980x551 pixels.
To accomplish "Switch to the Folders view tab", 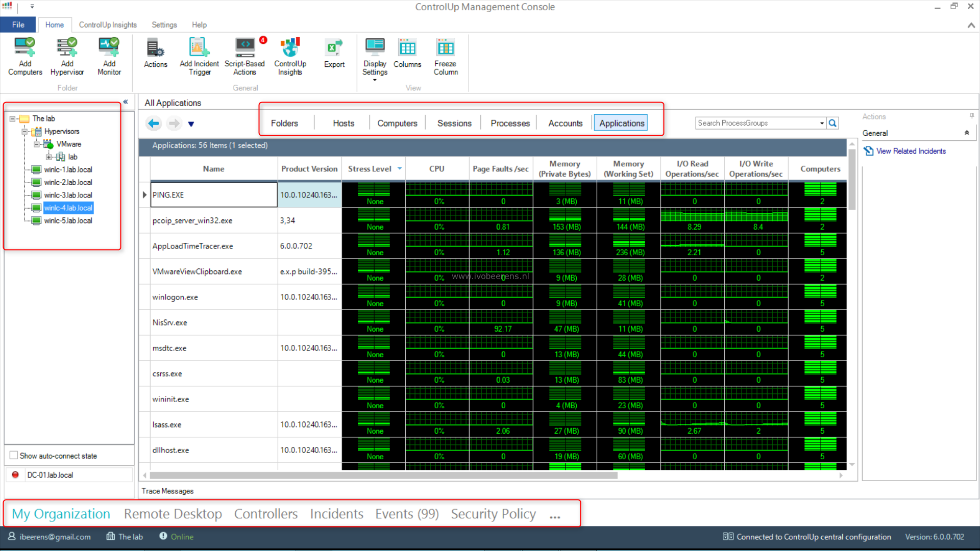I will coord(284,123).
